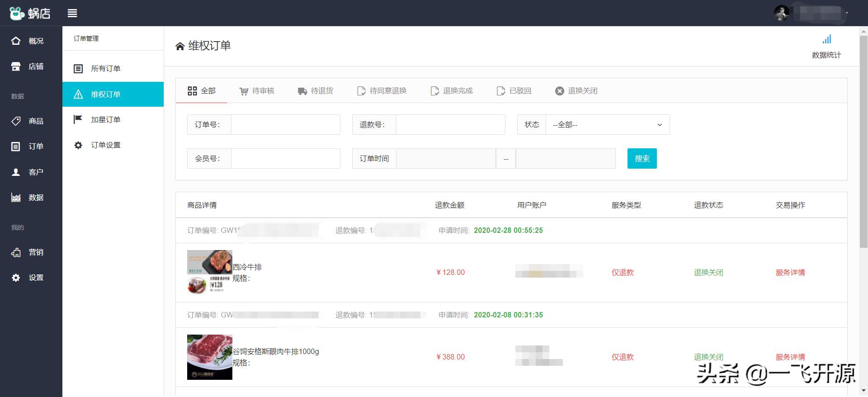Click 仅退款 in 西冷牛排 row
This screenshot has height=397, width=868.
(623, 273)
